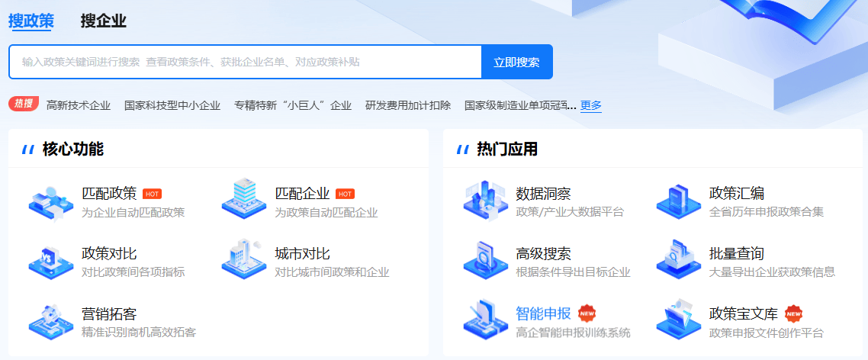This screenshot has width=868, height=360.
Task: Select the 城市对比 icon
Action: click(244, 261)
